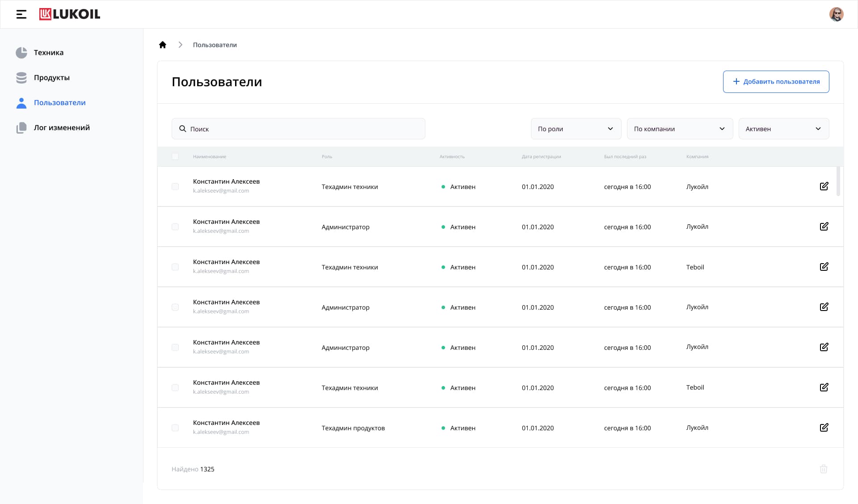Expand the По компании filter
The width and height of the screenshot is (858, 504).
[x=679, y=129]
